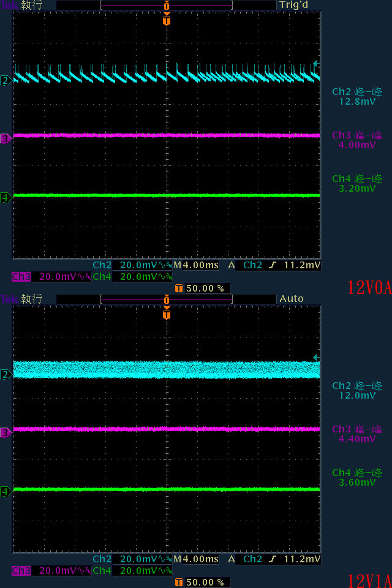The image size is (392, 588).
Task: Click the orange trigger position marker in 12V0A capture
Action: 167,20
